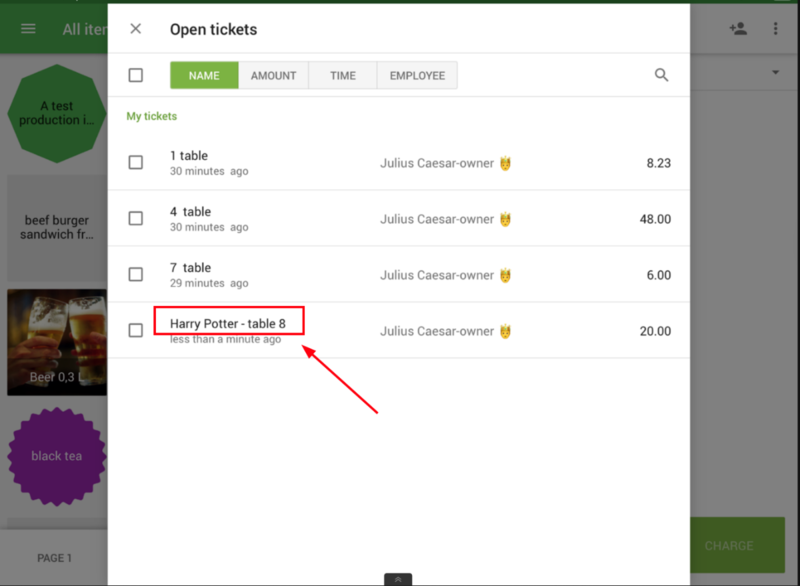Expand the bottom chevron-up handle
Screen dimensions: 800x586
click(x=398, y=579)
